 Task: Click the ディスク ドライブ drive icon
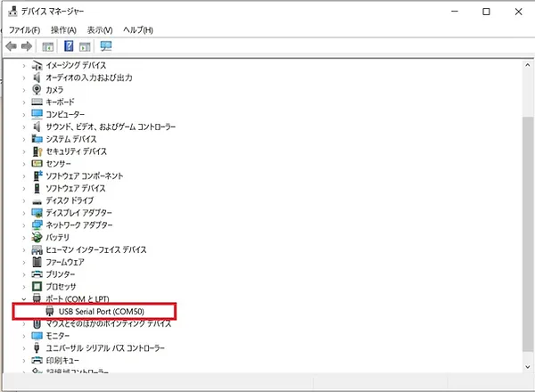(37, 201)
